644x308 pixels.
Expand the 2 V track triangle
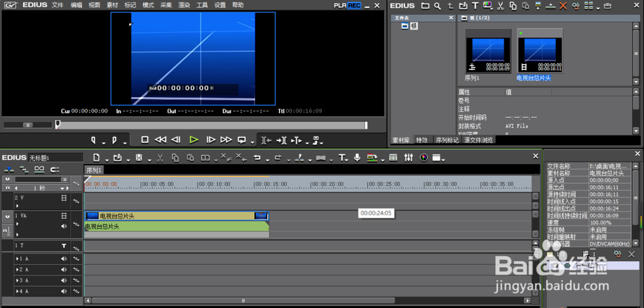coord(17,205)
